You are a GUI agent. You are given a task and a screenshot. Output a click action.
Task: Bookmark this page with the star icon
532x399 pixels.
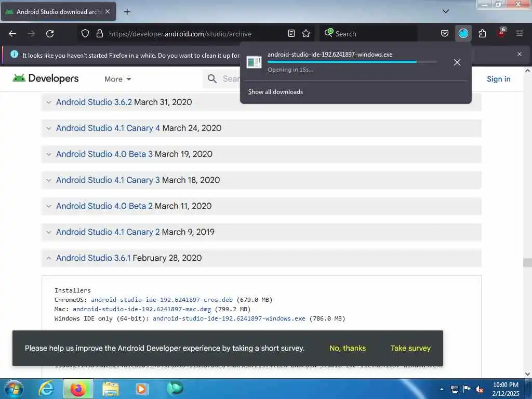click(x=306, y=33)
